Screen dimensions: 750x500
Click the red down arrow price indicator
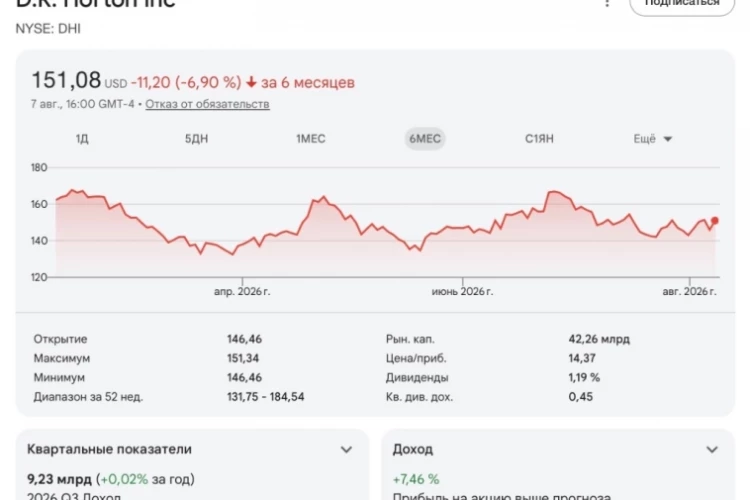point(251,82)
